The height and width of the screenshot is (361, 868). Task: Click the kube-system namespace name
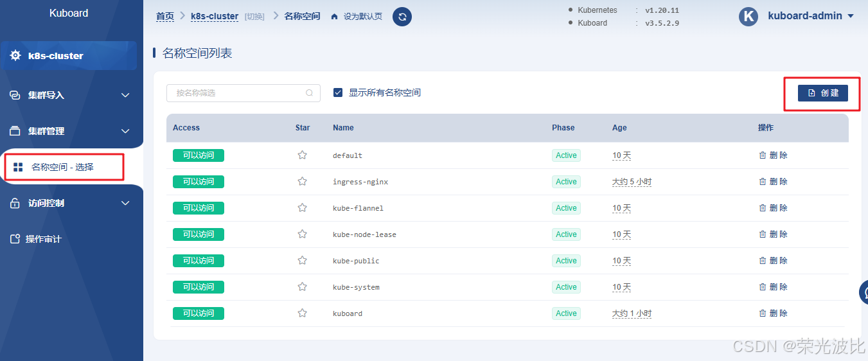click(x=356, y=287)
